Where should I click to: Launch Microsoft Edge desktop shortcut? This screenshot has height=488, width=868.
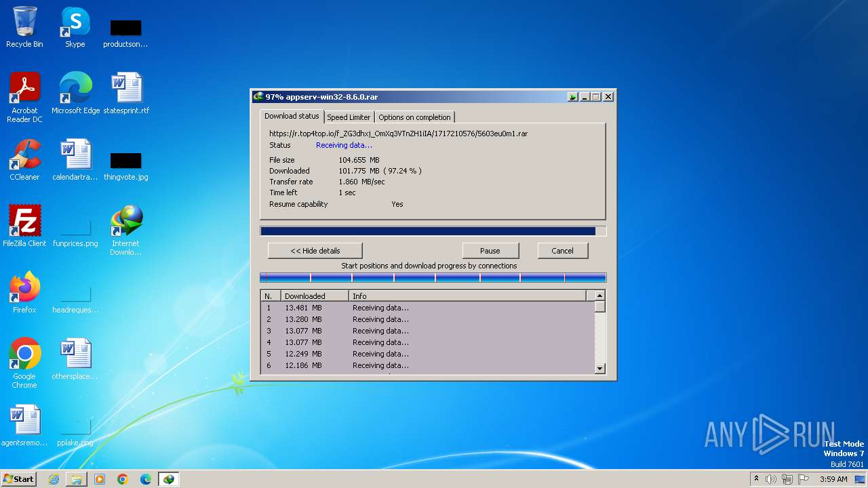point(75,93)
